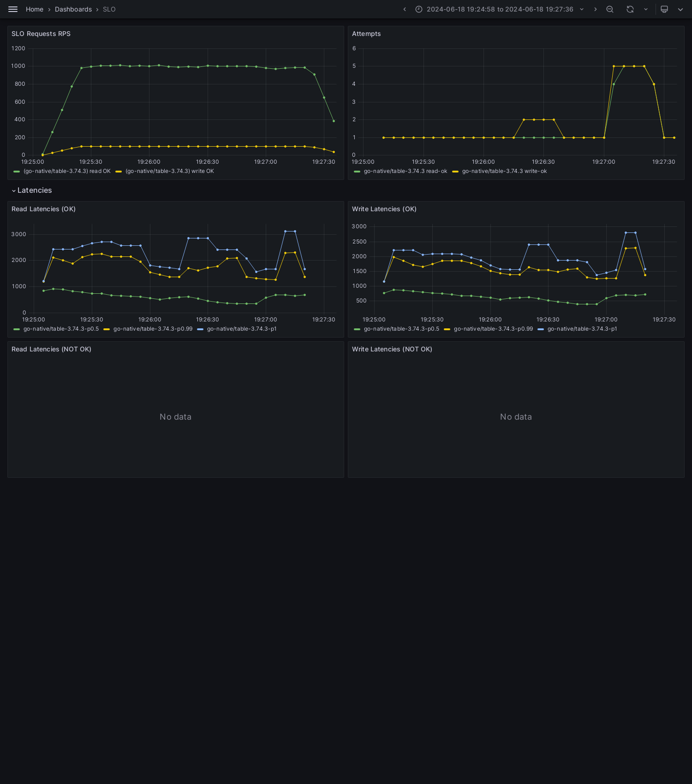Collapse the top toolbar chevron
The height and width of the screenshot is (784, 692).
pyautogui.click(x=680, y=9)
